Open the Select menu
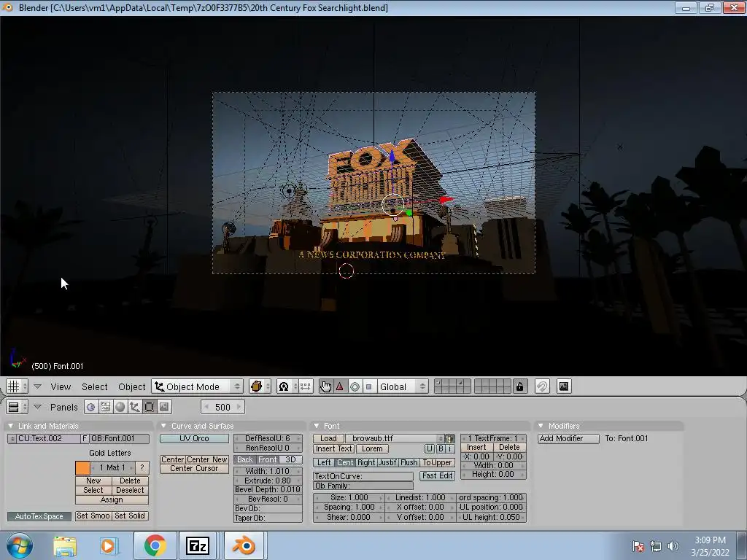The height and width of the screenshot is (560, 747). click(94, 386)
